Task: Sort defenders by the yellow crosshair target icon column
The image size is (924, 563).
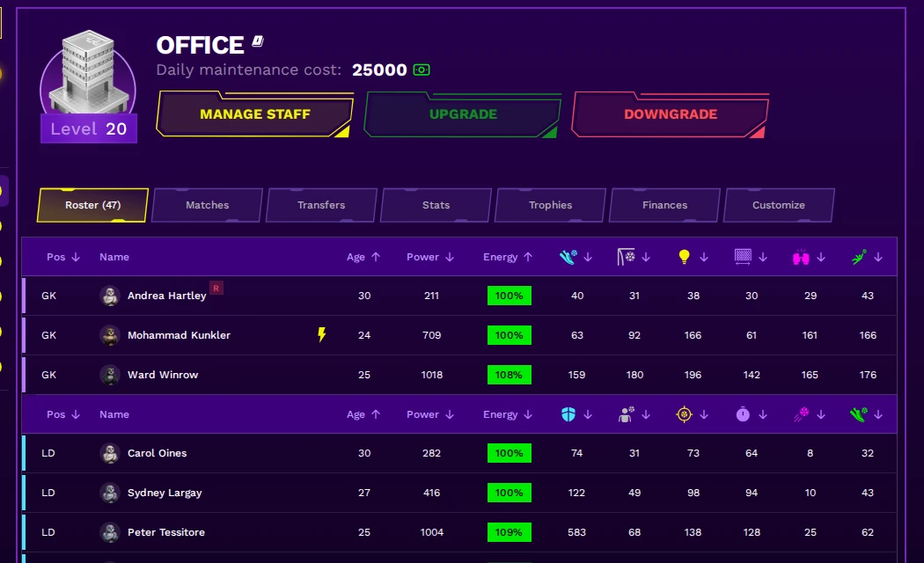Action: 693,414
